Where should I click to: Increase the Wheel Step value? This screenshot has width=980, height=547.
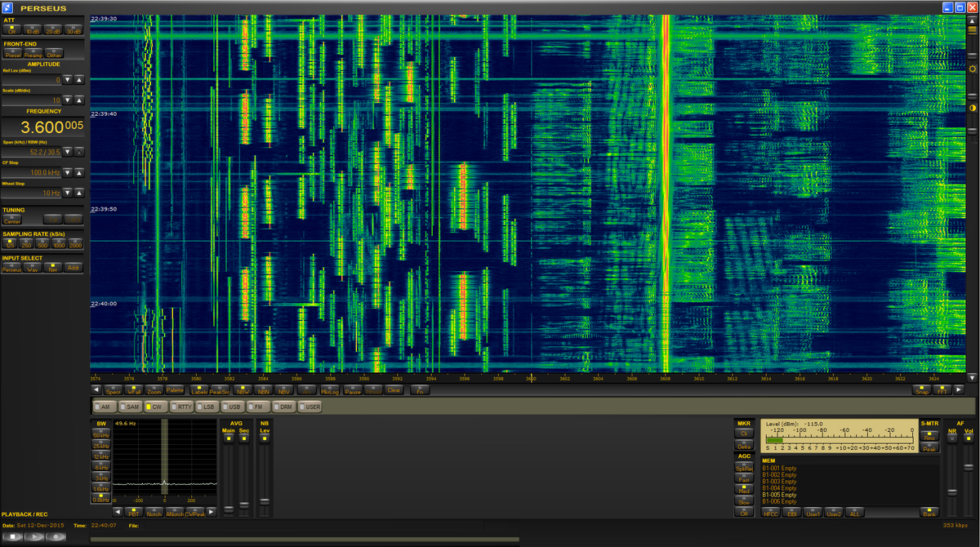(x=79, y=193)
